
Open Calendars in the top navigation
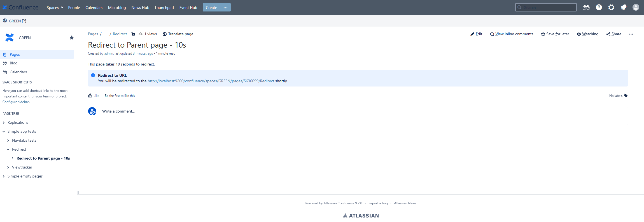tap(94, 8)
